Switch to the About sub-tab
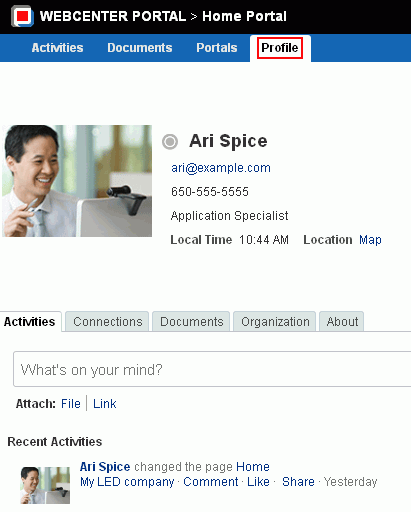 pos(342,322)
